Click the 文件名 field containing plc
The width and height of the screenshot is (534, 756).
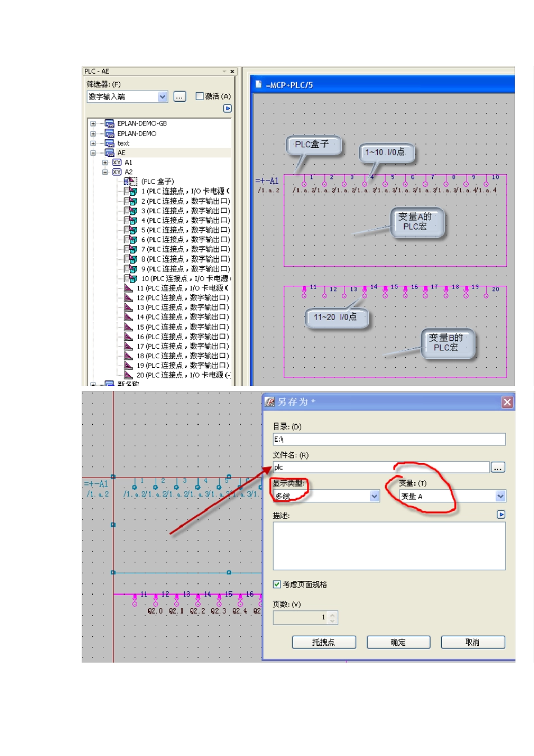click(x=381, y=467)
